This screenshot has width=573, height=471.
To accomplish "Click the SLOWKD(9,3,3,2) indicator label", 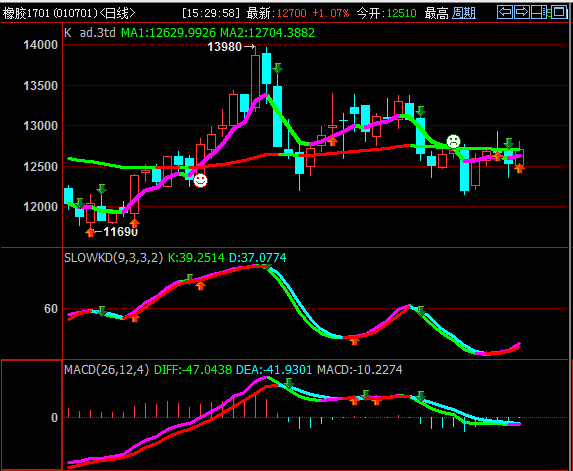I will coord(114,258).
